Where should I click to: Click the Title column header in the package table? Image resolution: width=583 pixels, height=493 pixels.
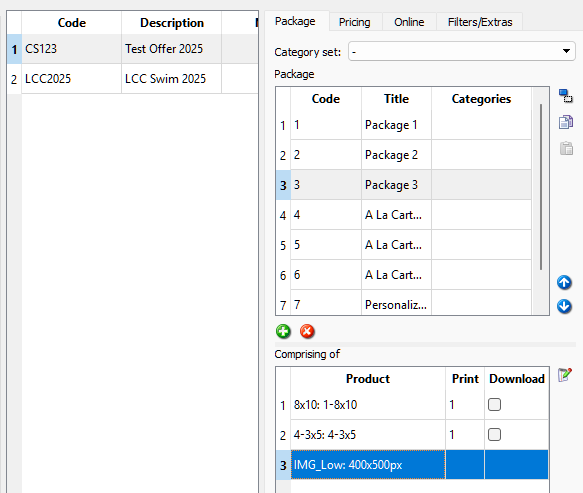[x=396, y=99]
